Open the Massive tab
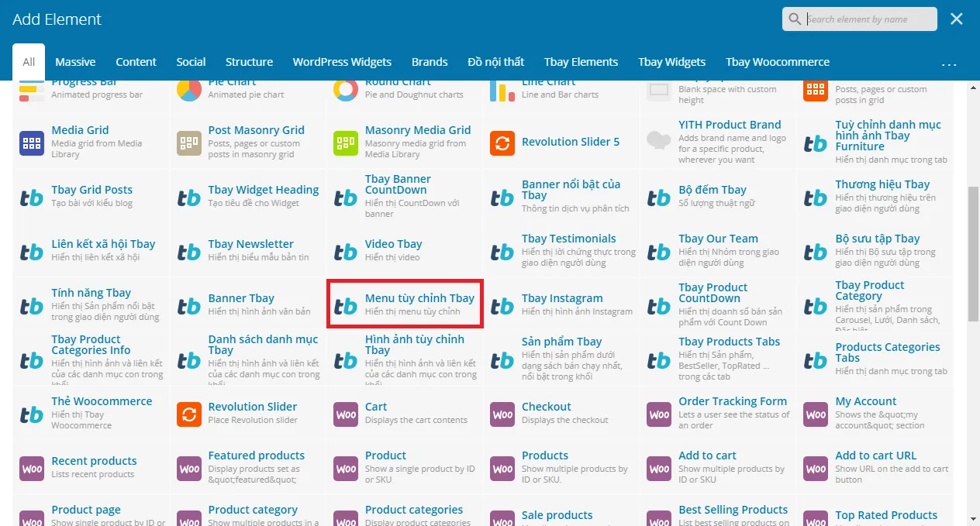 (x=75, y=62)
